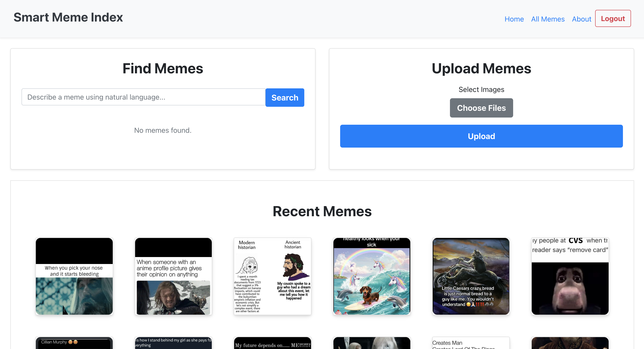The height and width of the screenshot is (349, 644).
Task: Click the Recent Memes heading
Action: point(322,211)
